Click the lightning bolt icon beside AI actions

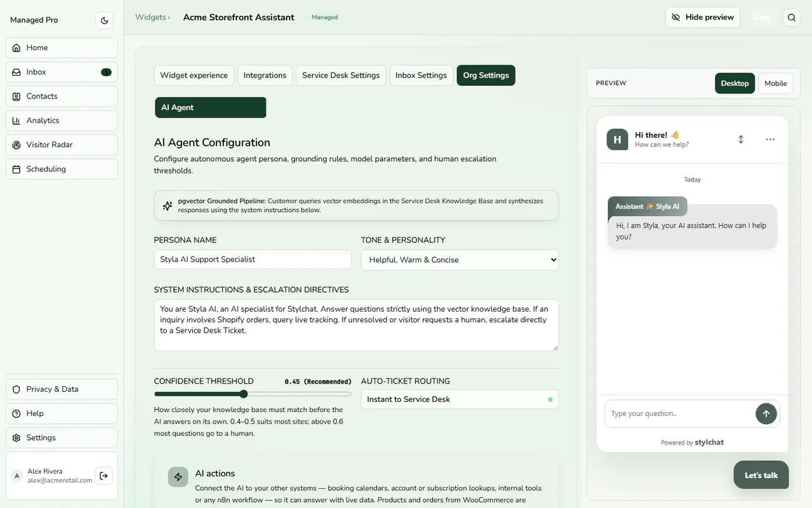pos(178,478)
